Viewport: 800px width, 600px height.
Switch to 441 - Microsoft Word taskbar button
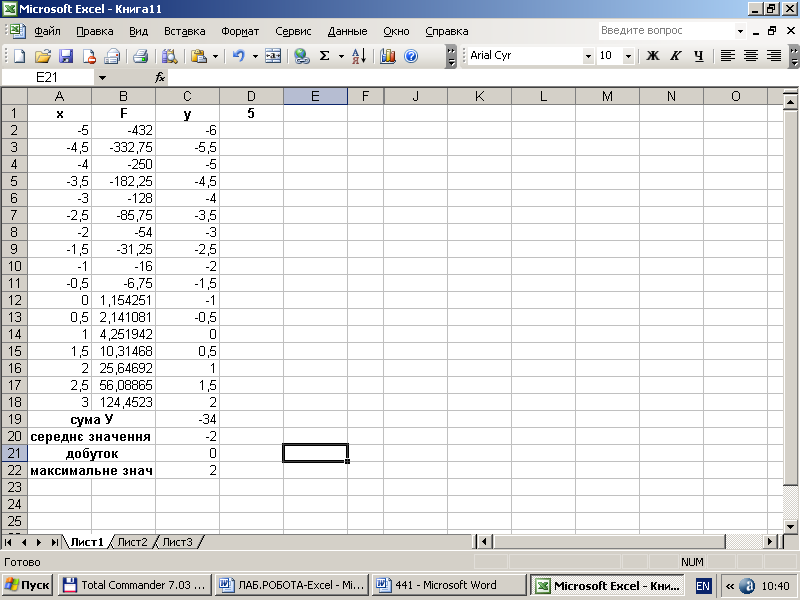click(449, 585)
